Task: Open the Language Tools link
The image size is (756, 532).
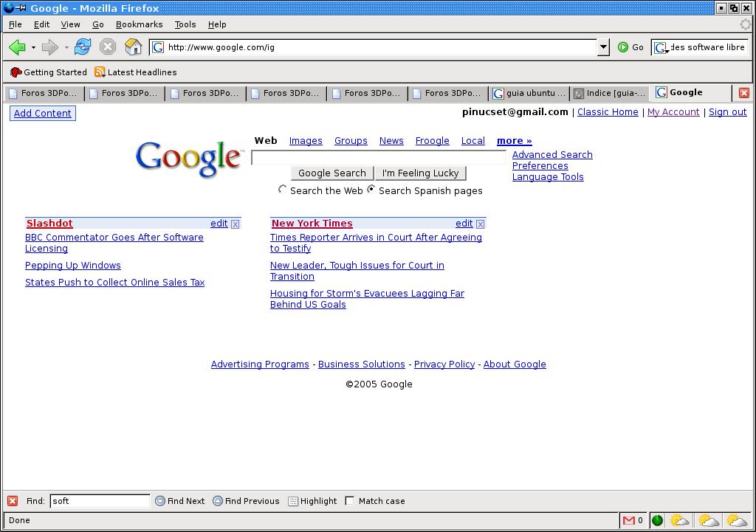Action: tap(548, 177)
